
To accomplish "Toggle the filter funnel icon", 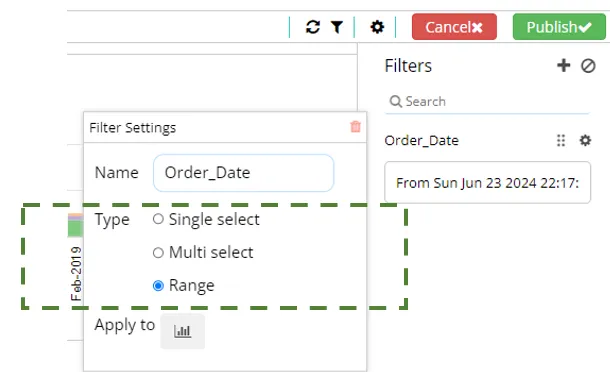I will tap(337, 27).
